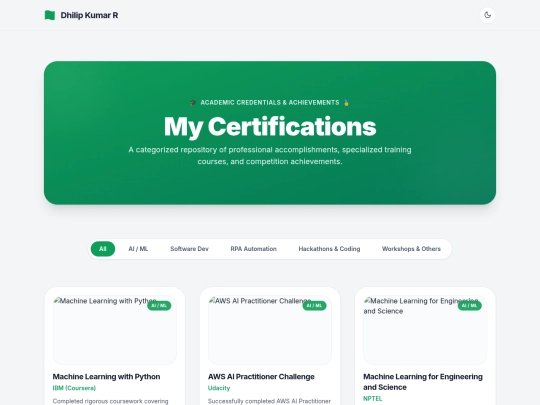Screen dimensions: 540x405
Task: Click the AWS AI Practitioner Challenge title
Action: [261, 376]
